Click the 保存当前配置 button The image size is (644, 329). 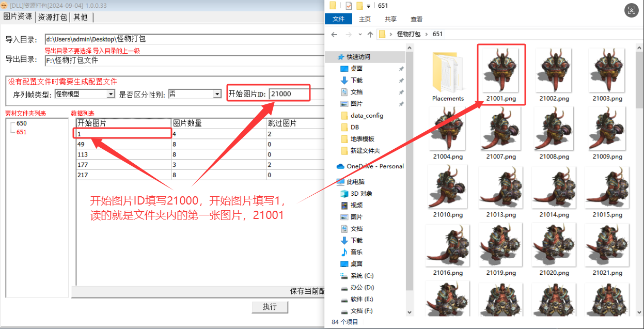coord(307,291)
